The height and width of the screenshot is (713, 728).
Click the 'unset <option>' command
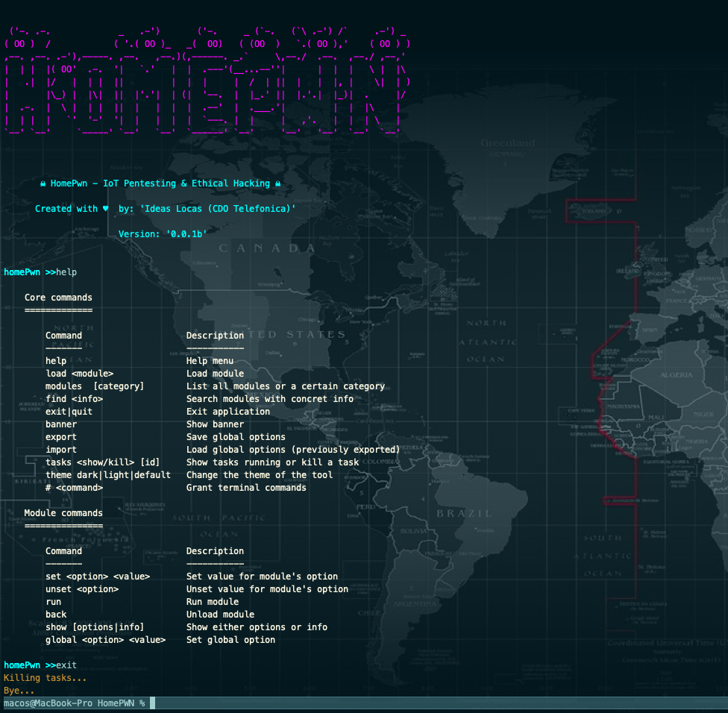pos(82,589)
